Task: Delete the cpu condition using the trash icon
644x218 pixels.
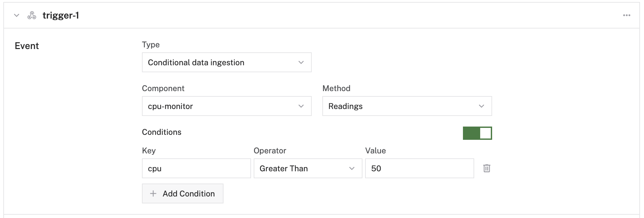Action: pyautogui.click(x=487, y=168)
